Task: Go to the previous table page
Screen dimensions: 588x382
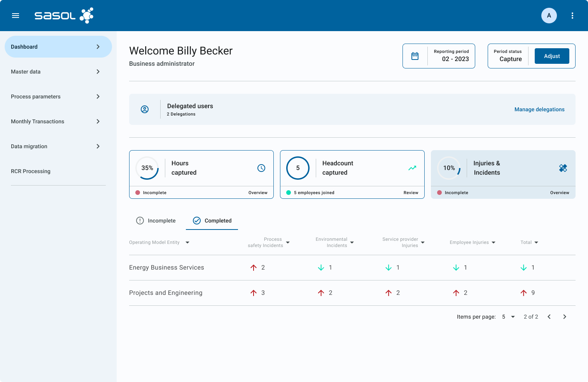Action: coord(549,317)
